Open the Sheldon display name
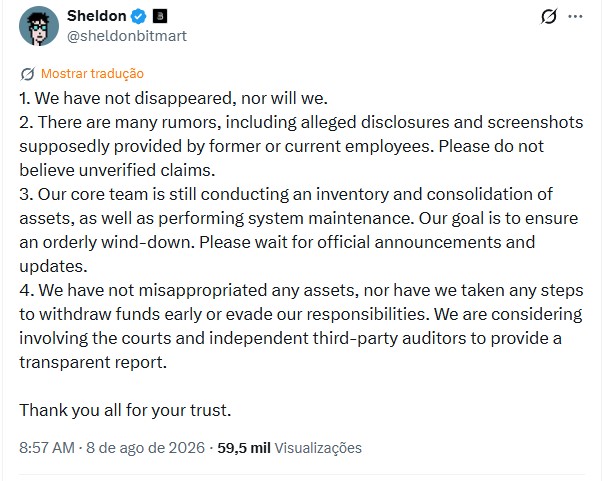Viewport: 606px width, 481px height. [x=97, y=16]
